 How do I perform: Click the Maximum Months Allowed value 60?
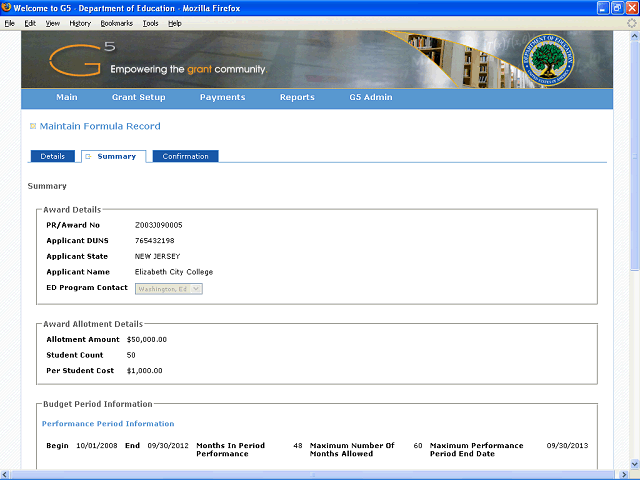tap(418, 446)
